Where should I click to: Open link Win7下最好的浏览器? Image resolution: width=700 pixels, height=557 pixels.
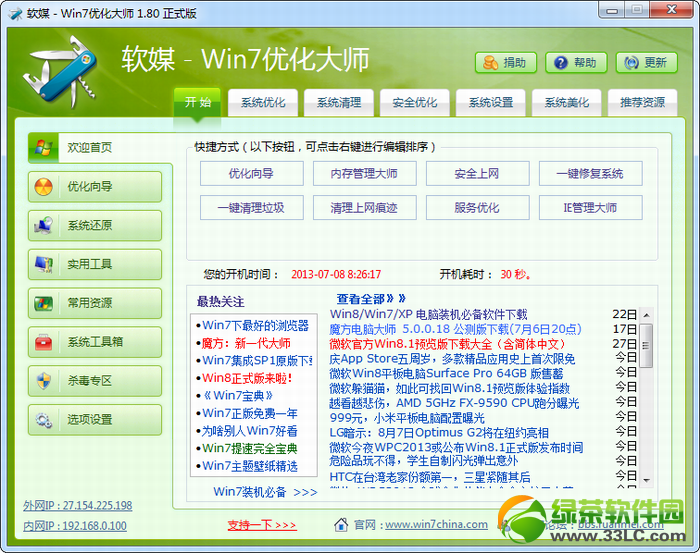(255, 325)
